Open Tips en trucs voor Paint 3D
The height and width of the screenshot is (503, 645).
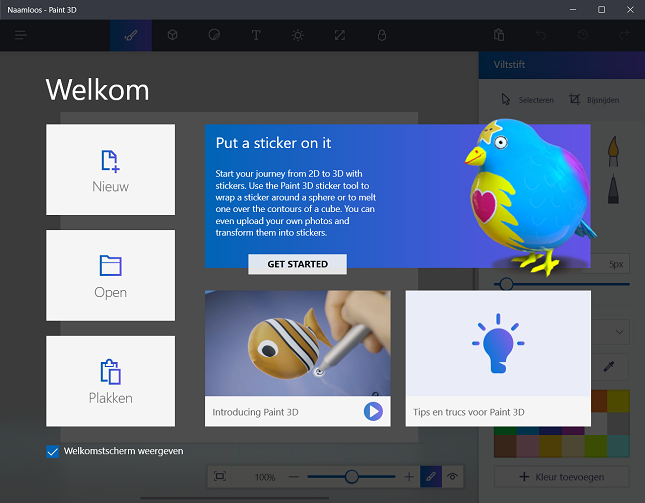(498, 358)
